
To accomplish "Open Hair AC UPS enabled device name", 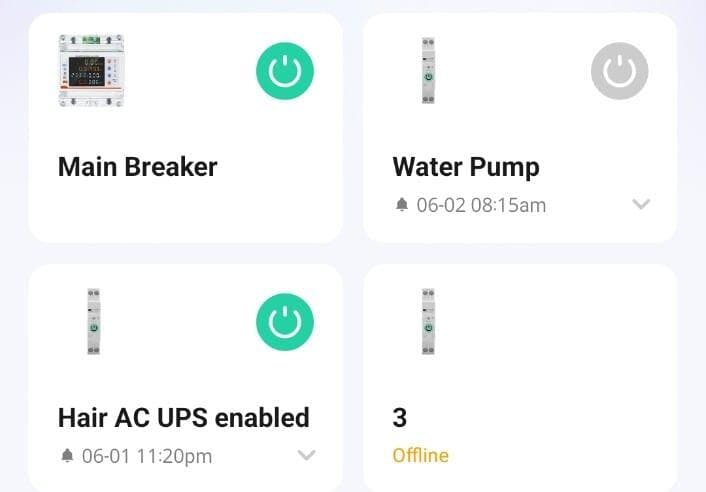I will (184, 417).
